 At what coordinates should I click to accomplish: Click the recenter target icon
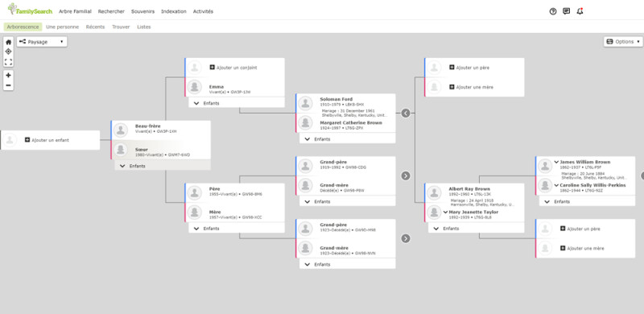point(8,52)
